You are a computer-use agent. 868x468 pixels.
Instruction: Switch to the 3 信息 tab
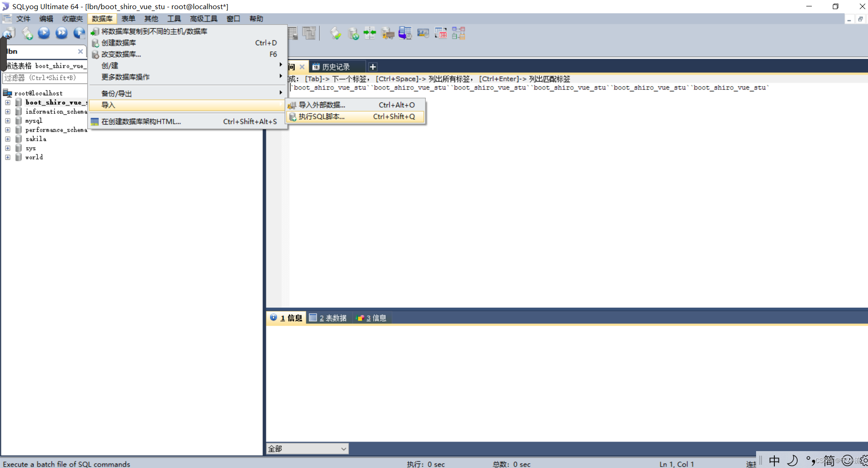[x=371, y=318]
